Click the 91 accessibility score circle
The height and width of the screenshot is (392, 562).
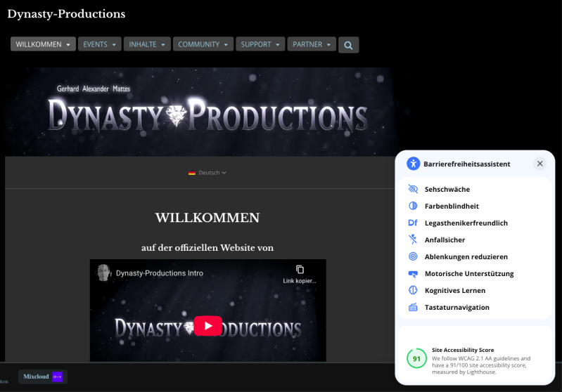(416, 358)
